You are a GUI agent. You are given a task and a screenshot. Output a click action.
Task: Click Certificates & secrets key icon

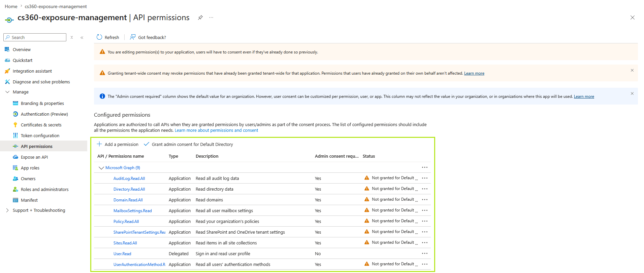(x=15, y=125)
